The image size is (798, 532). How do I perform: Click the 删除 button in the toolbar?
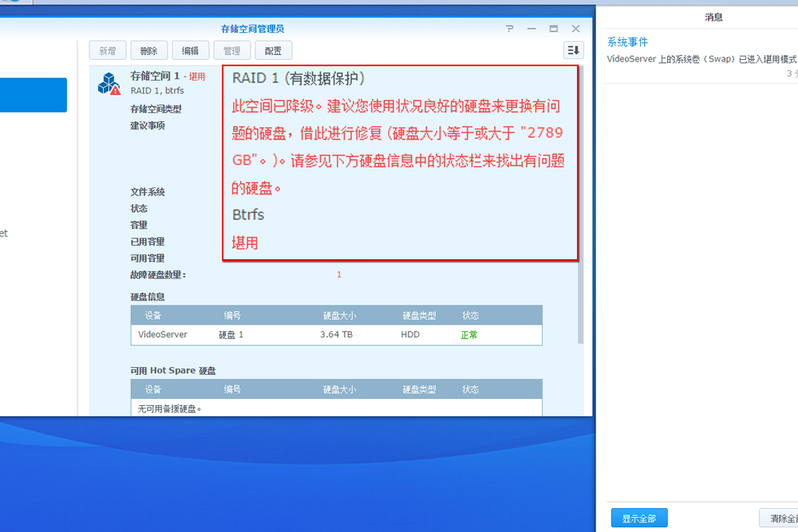(x=148, y=49)
